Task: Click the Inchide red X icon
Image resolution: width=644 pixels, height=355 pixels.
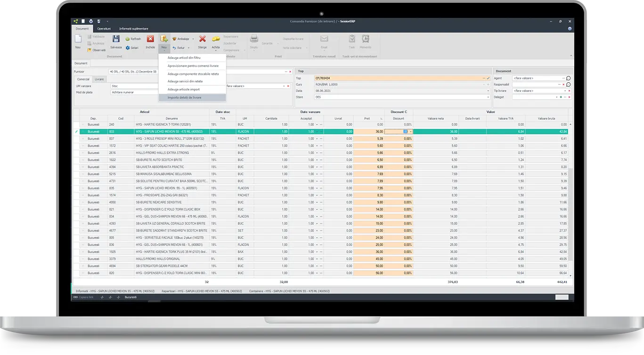Action: click(150, 39)
